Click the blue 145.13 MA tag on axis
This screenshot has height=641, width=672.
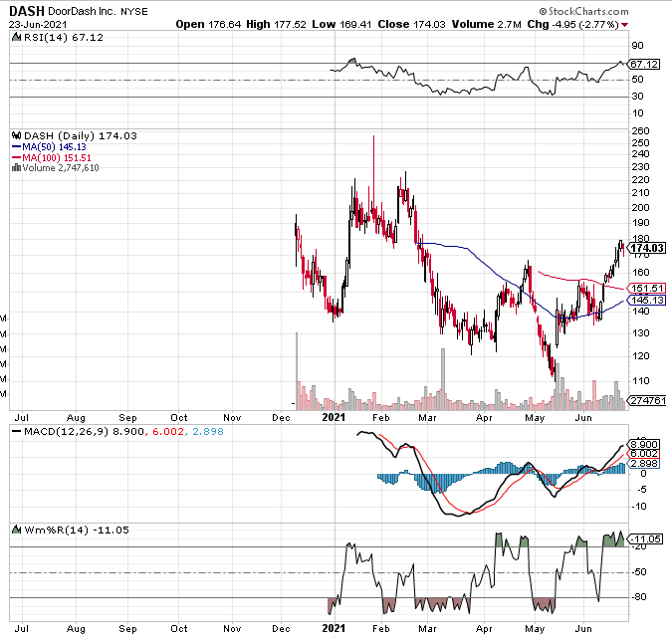point(647,300)
